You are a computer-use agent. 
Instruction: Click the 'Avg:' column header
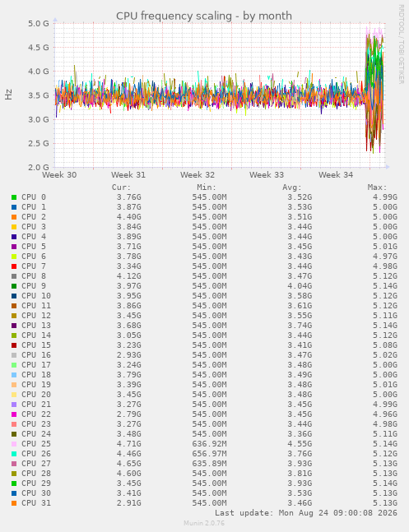pos(292,187)
